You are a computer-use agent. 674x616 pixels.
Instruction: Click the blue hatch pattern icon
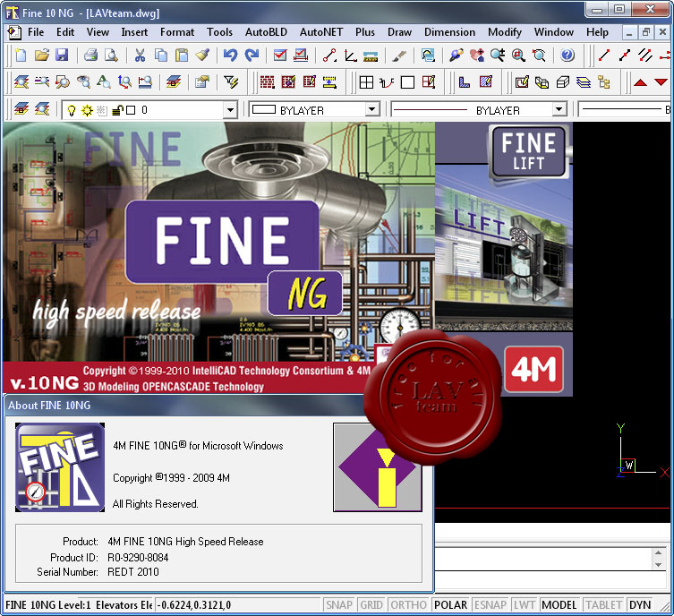486,81
